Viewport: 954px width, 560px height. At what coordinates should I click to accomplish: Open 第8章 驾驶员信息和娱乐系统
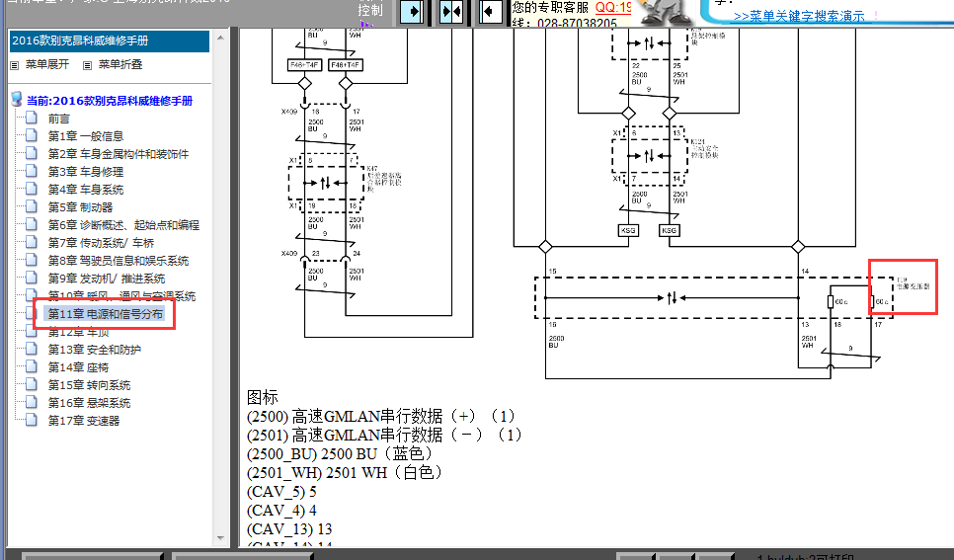pos(119,261)
